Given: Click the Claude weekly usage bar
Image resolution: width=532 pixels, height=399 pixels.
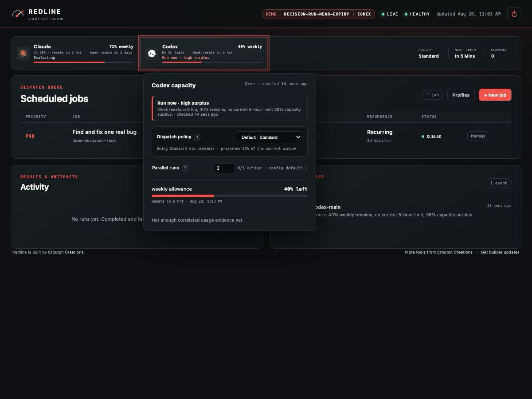Looking at the screenshot, I should [x=83, y=62].
